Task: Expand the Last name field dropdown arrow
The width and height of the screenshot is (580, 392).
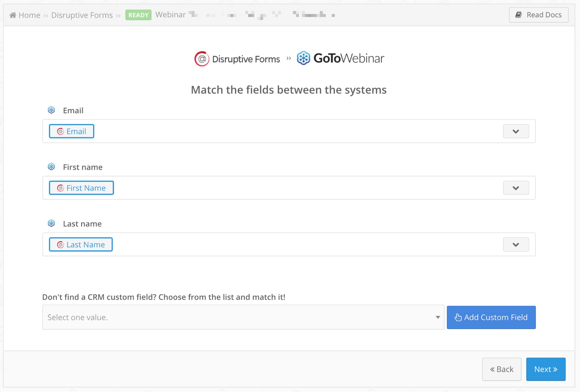Action: [516, 245]
